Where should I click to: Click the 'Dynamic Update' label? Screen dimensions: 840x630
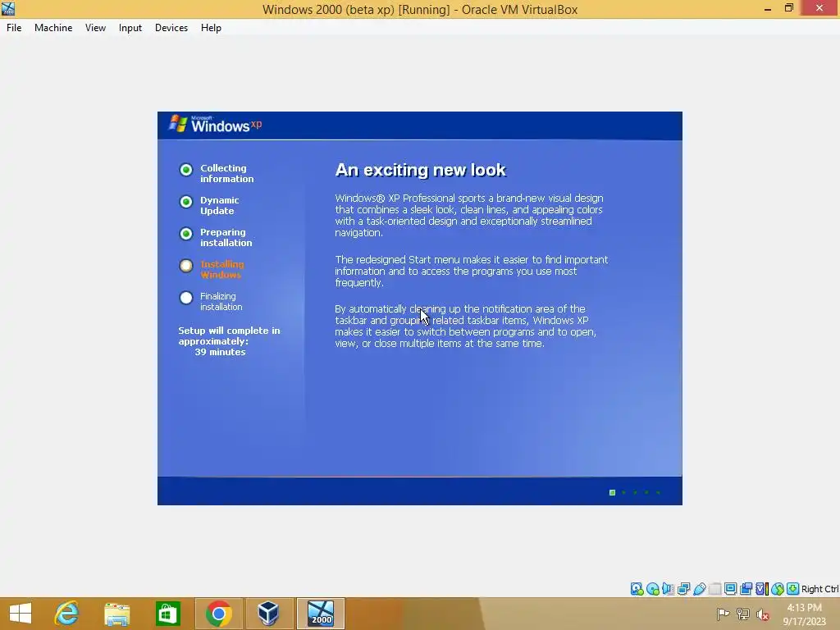point(220,206)
